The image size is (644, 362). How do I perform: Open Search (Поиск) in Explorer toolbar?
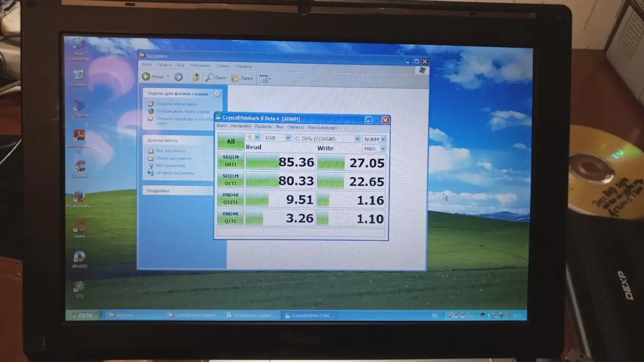coord(216,77)
